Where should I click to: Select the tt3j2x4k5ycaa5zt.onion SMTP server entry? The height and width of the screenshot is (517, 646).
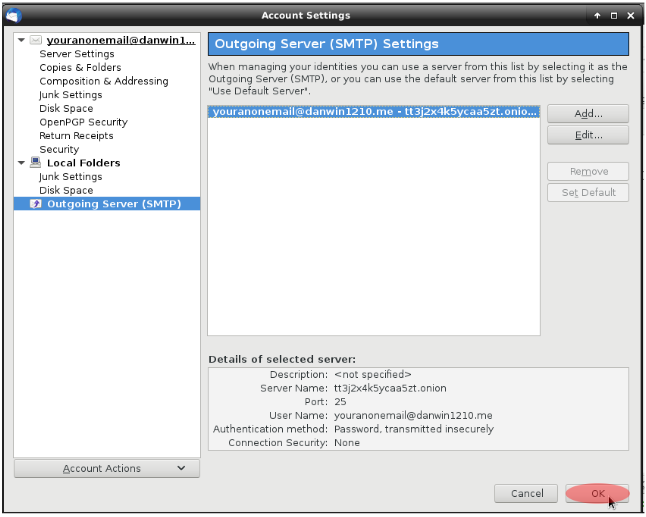(374, 112)
